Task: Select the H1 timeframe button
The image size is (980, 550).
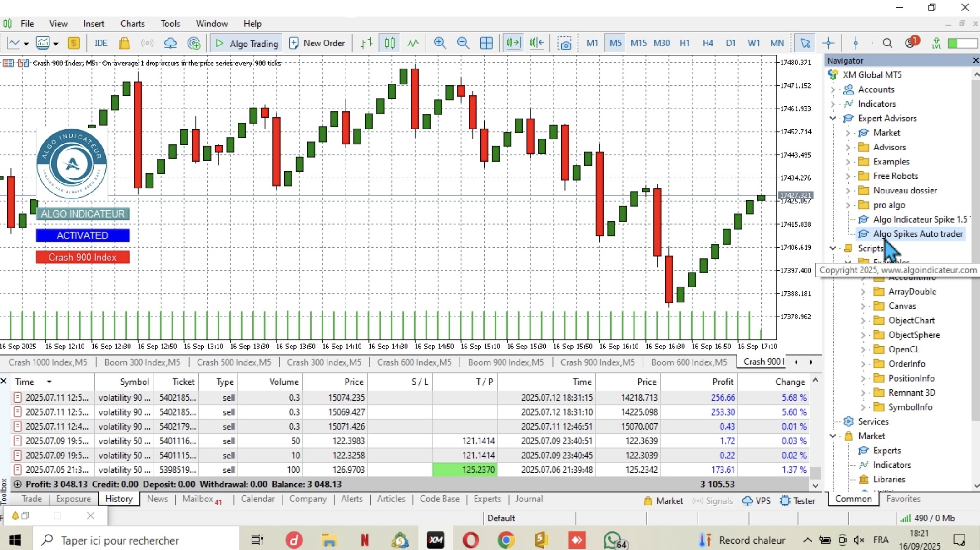Action: coord(684,43)
